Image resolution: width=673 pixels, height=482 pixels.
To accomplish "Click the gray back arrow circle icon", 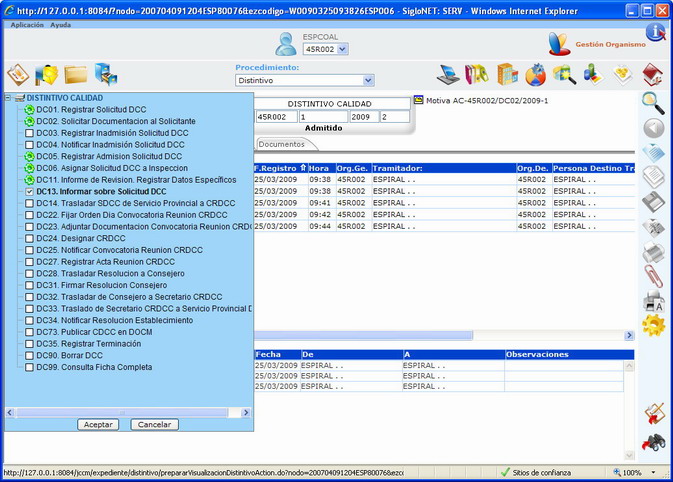I will 654,128.
